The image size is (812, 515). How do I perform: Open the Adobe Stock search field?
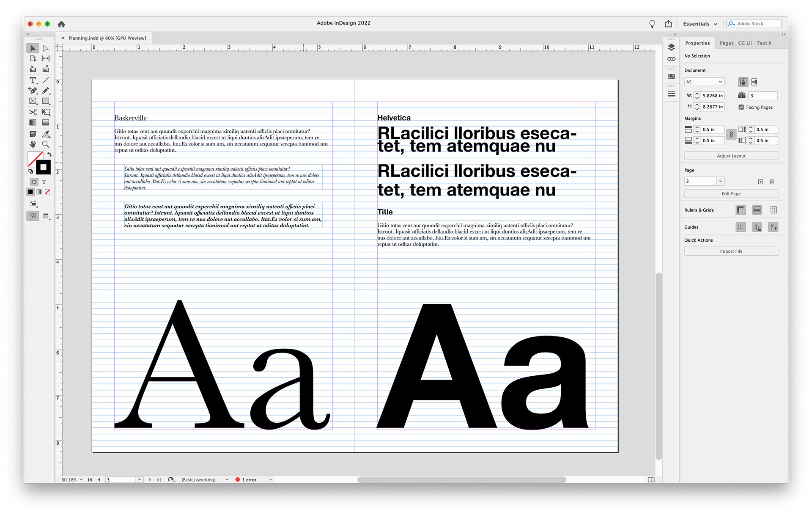[754, 24]
